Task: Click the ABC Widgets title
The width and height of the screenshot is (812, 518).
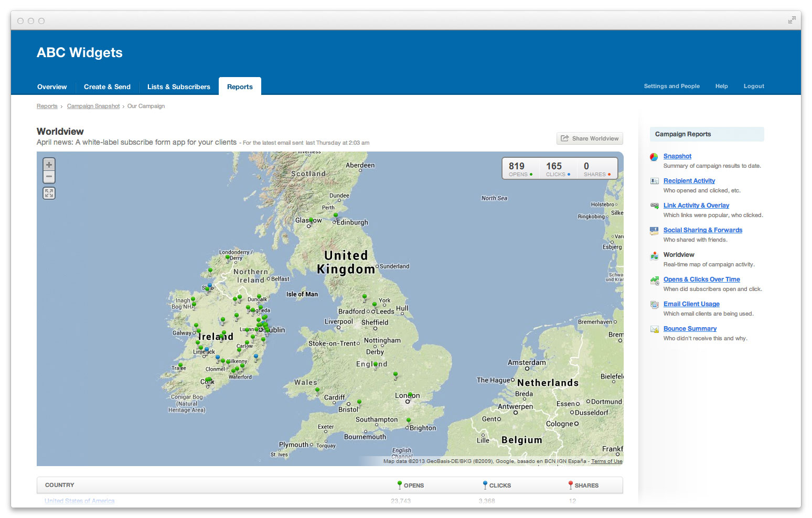Action: point(80,52)
